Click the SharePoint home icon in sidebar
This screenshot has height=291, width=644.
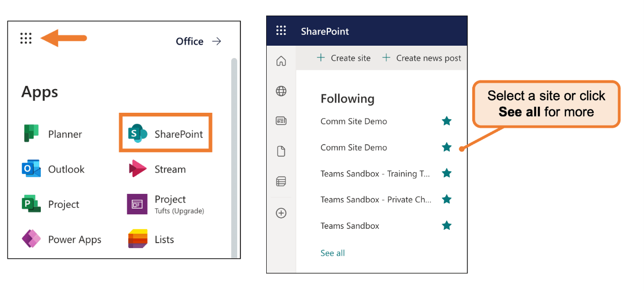281,61
